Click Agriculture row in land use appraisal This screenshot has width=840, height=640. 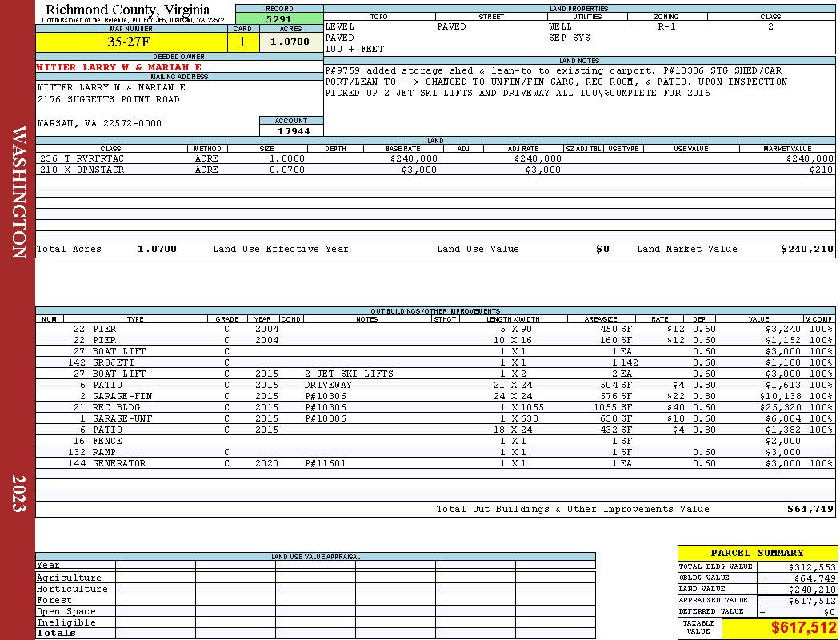[x=315, y=578]
